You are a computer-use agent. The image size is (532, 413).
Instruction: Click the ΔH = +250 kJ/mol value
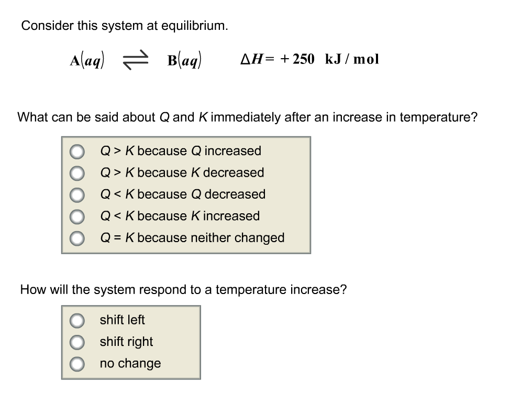309,59
